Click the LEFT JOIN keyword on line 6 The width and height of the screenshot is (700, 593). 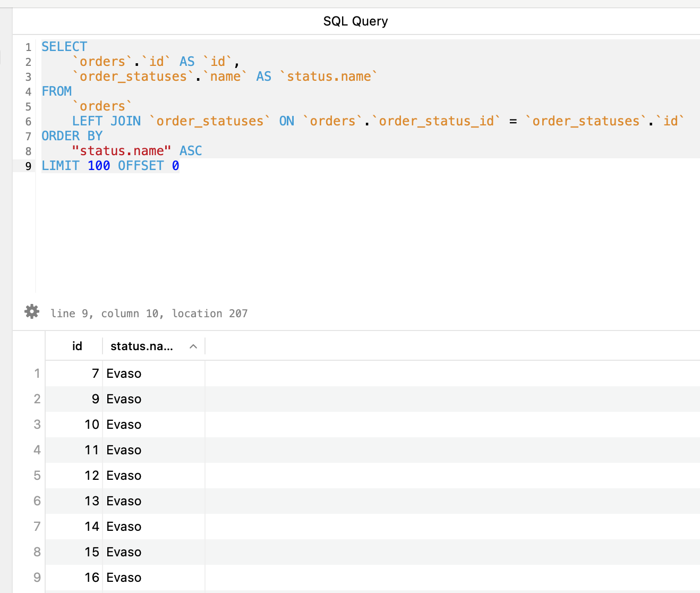[x=106, y=121]
